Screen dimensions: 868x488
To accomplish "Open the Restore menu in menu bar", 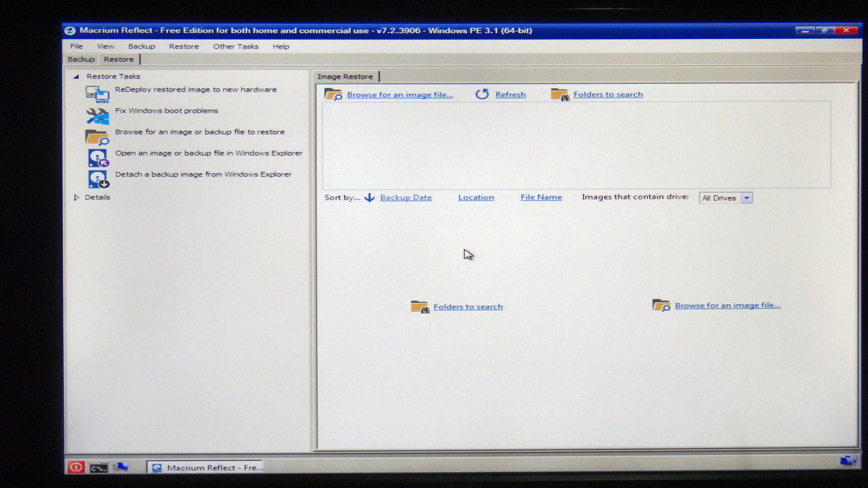I will pyautogui.click(x=184, y=46).
